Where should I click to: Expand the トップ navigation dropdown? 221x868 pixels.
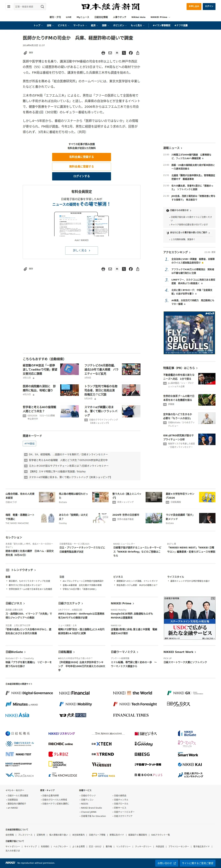point(38,25)
